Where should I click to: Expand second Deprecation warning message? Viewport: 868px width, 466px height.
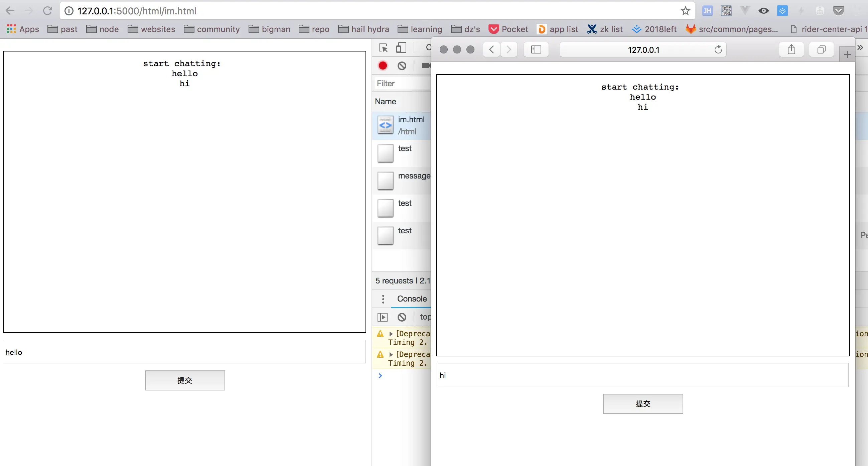click(x=391, y=354)
